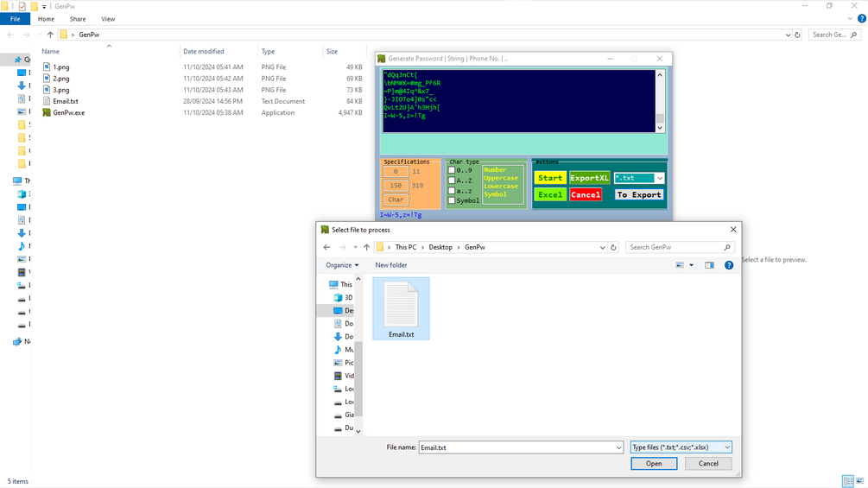Click Cancel button in file dialog

pos(708,464)
